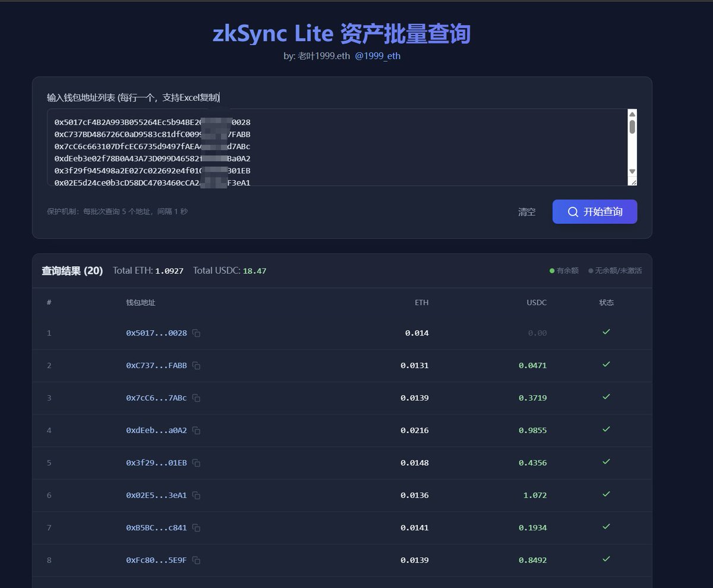Click the green 有余额 legend dot
Viewport: 713px width, 588px height.
[x=552, y=271]
